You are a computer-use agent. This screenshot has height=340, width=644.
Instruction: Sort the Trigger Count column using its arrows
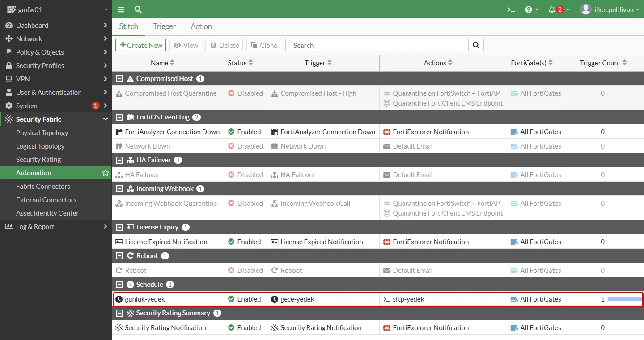(x=625, y=63)
